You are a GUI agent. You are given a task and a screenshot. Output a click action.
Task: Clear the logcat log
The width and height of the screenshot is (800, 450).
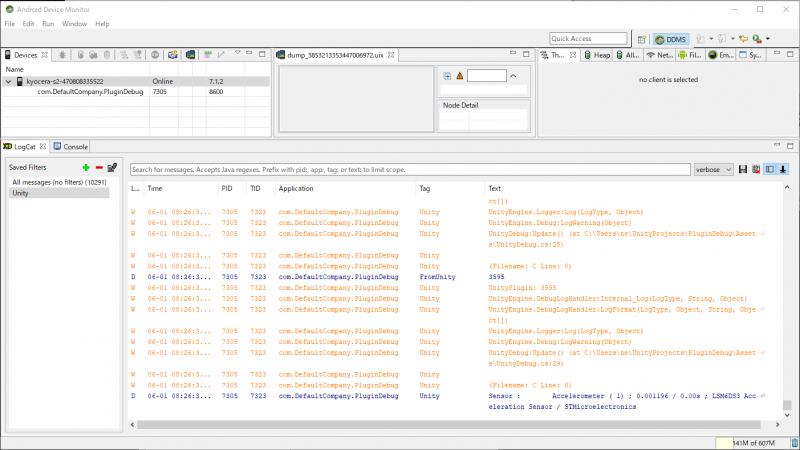(x=756, y=170)
